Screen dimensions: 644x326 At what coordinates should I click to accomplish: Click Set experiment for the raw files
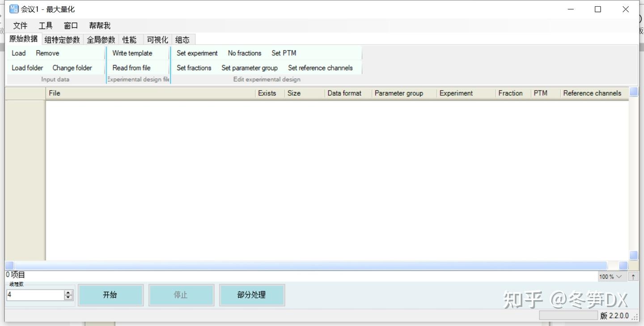[197, 53]
